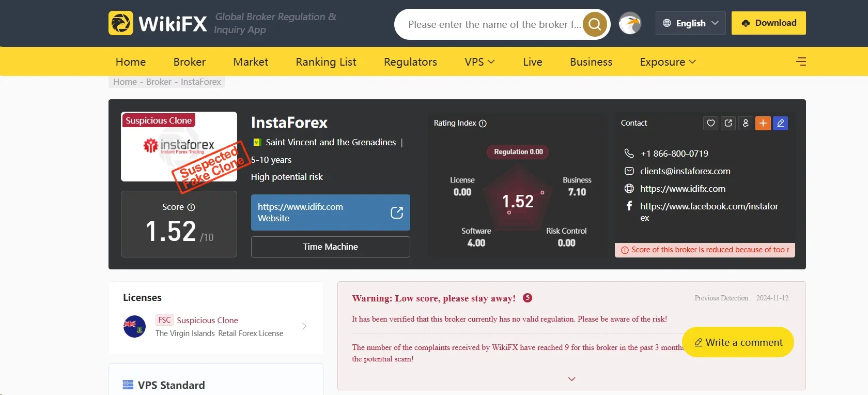Viewport: 868px width, 395px height.
Task: Click the Download button
Action: tap(769, 23)
